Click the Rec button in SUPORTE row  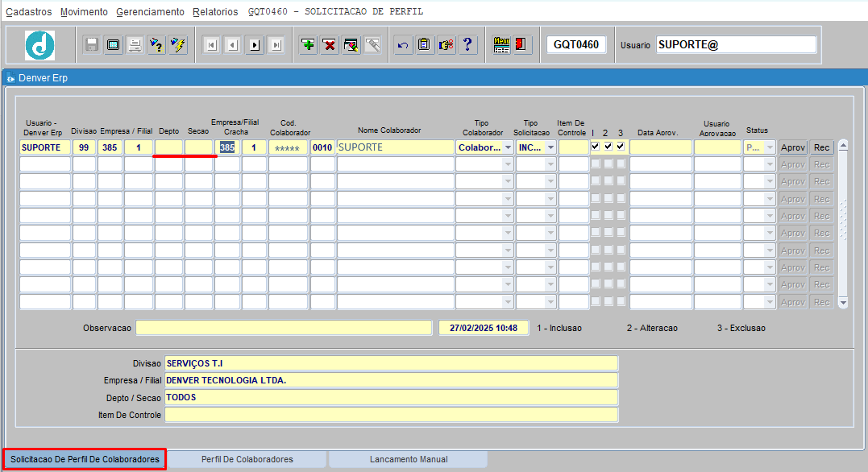click(x=821, y=147)
